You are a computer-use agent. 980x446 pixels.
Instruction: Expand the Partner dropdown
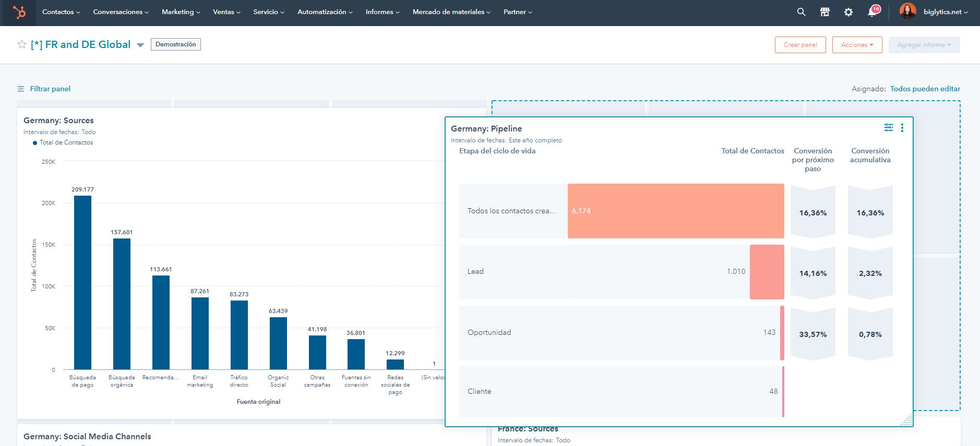coord(518,12)
